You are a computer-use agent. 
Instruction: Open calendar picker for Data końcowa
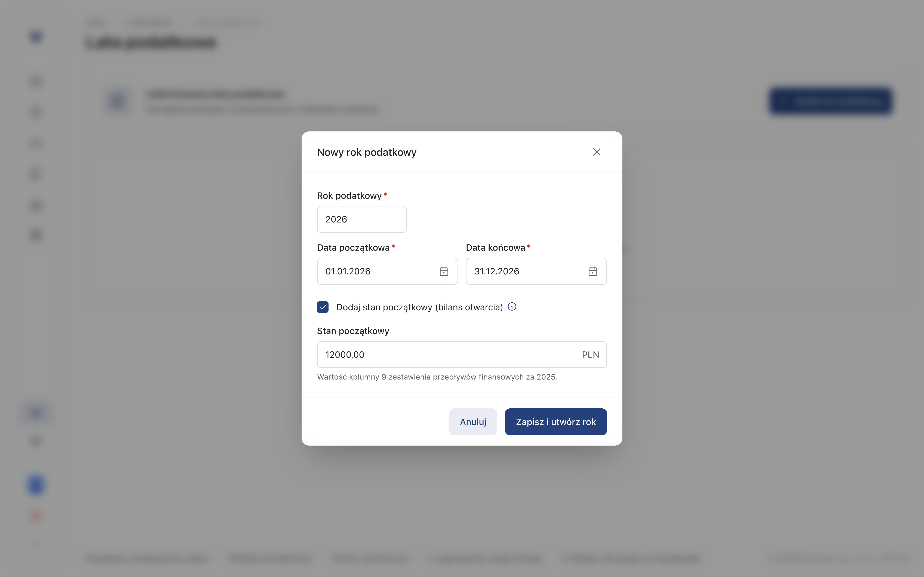coord(593,271)
